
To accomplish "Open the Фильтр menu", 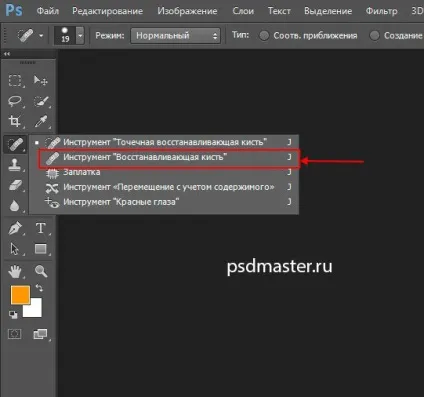I will click(x=381, y=11).
